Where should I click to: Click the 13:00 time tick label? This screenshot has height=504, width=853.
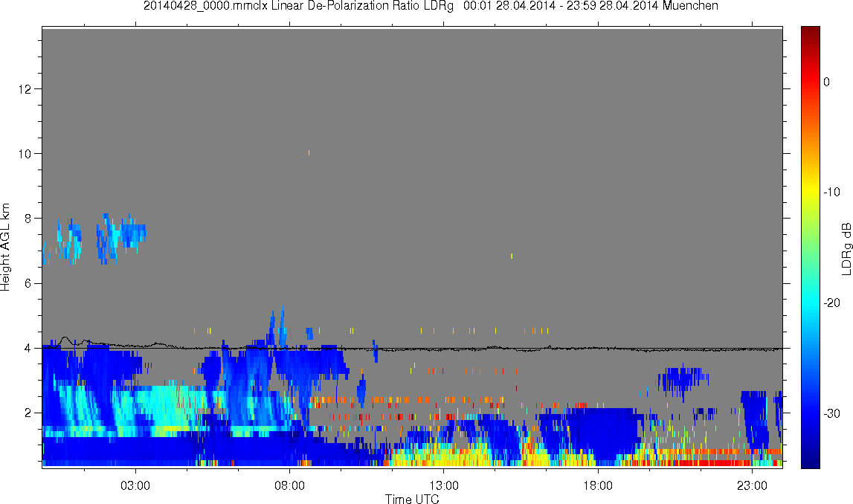coord(443,485)
